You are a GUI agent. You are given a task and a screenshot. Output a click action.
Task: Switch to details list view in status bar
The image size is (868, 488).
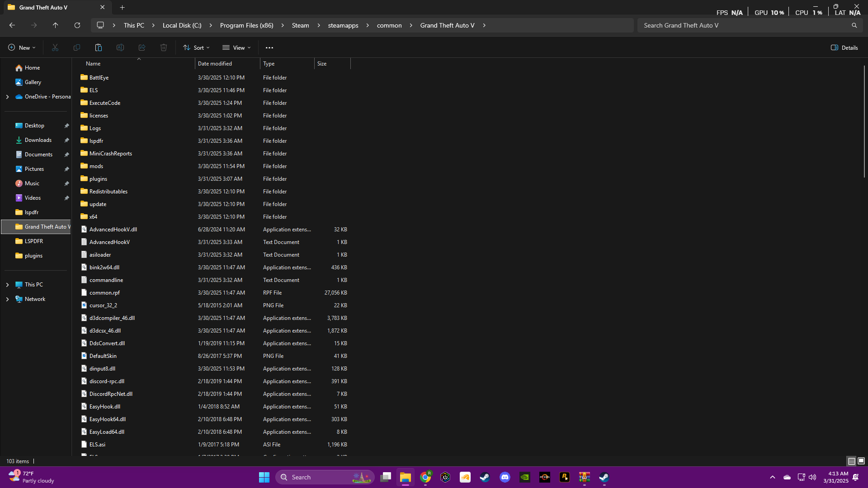click(851, 461)
